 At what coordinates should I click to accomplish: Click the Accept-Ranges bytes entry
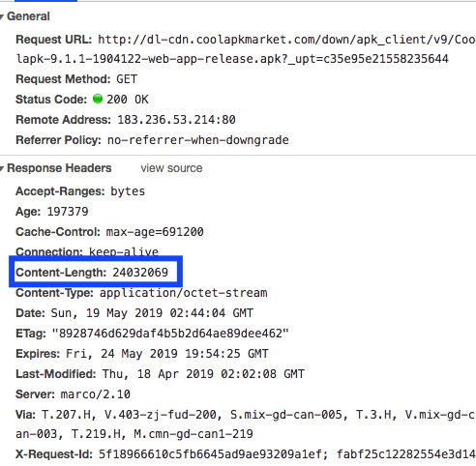click(80, 191)
